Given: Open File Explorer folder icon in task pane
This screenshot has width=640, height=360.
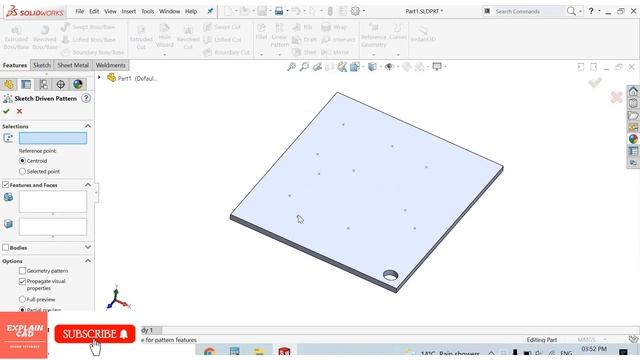Looking at the screenshot, I should [633, 116].
